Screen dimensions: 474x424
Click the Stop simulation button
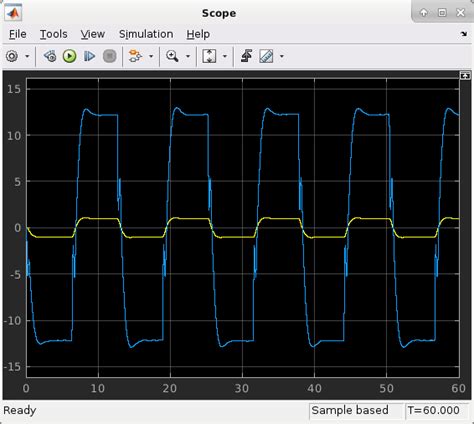click(x=109, y=56)
